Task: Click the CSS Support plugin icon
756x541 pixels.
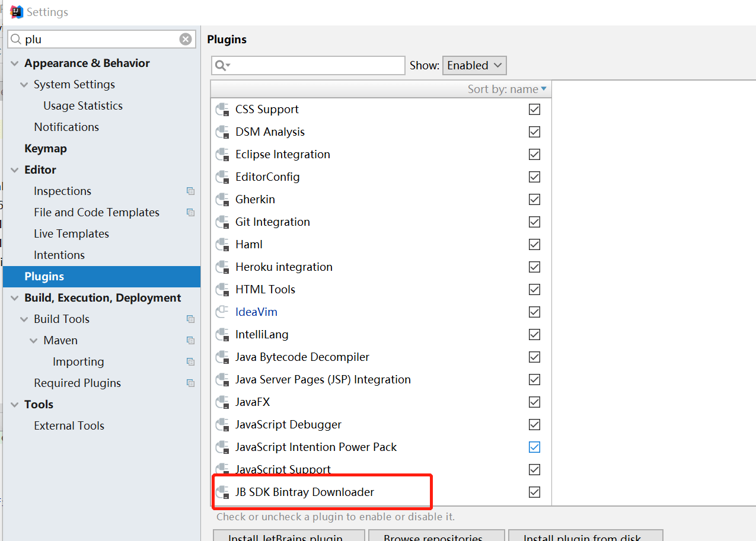Action: click(x=222, y=110)
